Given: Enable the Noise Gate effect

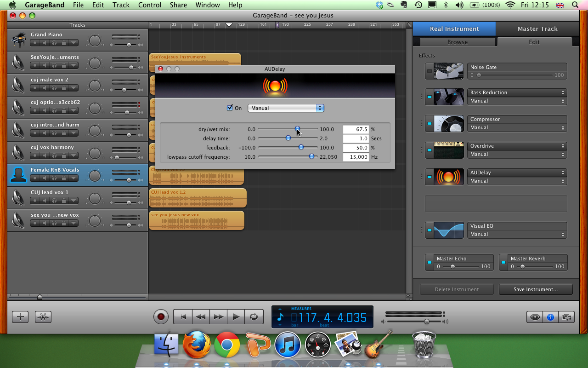Looking at the screenshot, I should [x=430, y=71].
